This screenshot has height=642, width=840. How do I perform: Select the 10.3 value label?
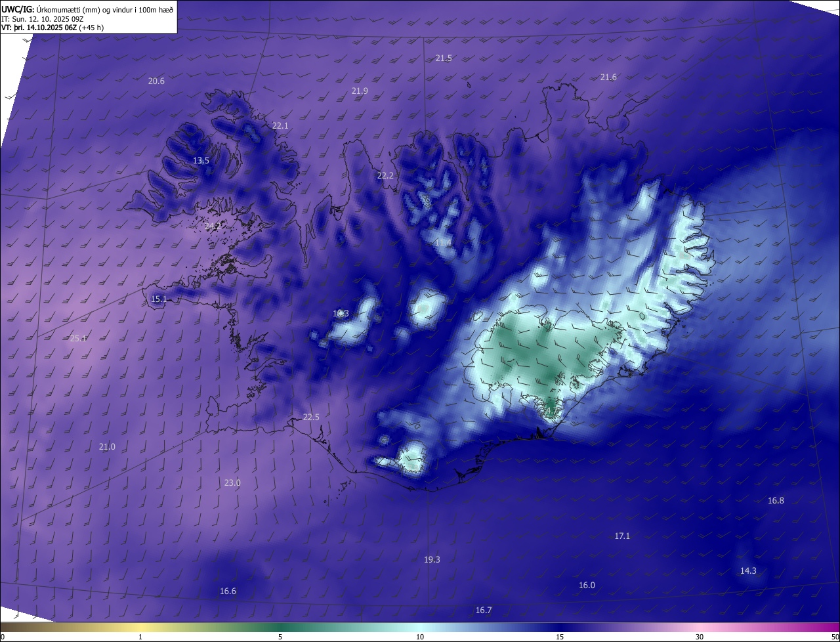[x=341, y=314]
